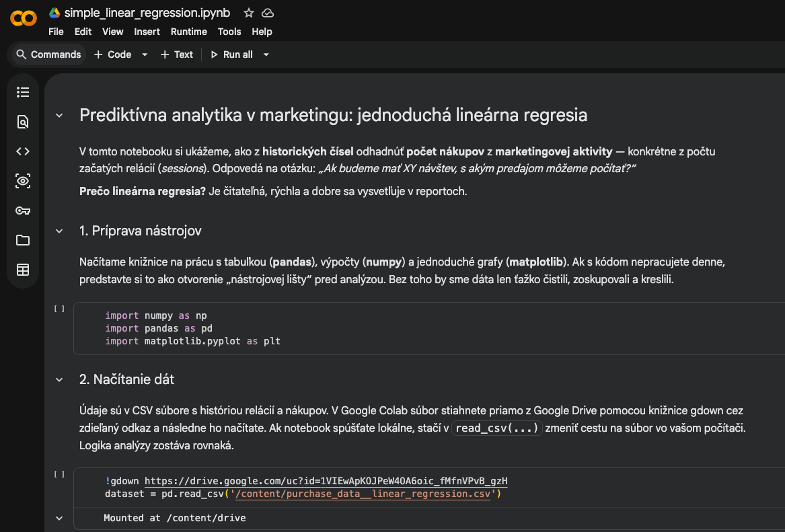Viewport: 785px width, 532px height.
Task: Open the variable inspector in the sidebar
Action: click(23, 181)
